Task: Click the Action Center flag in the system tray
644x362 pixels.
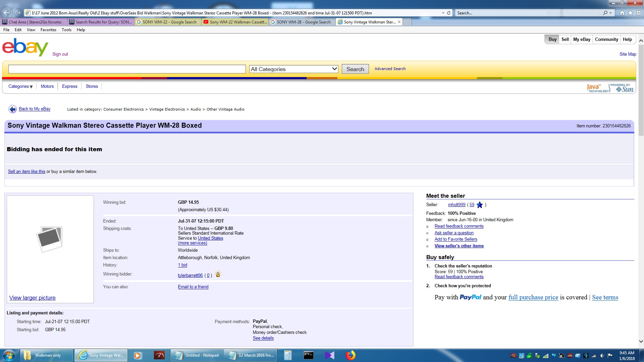Action: click(x=610, y=356)
